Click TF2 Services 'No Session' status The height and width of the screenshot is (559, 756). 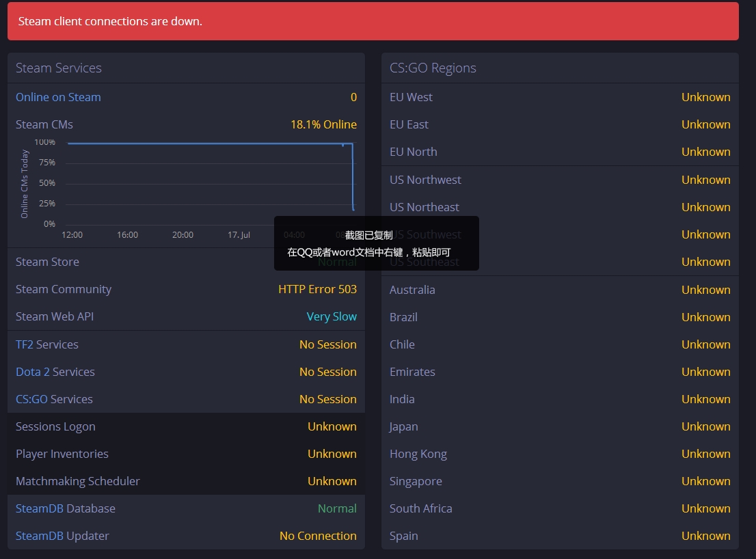tap(328, 344)
